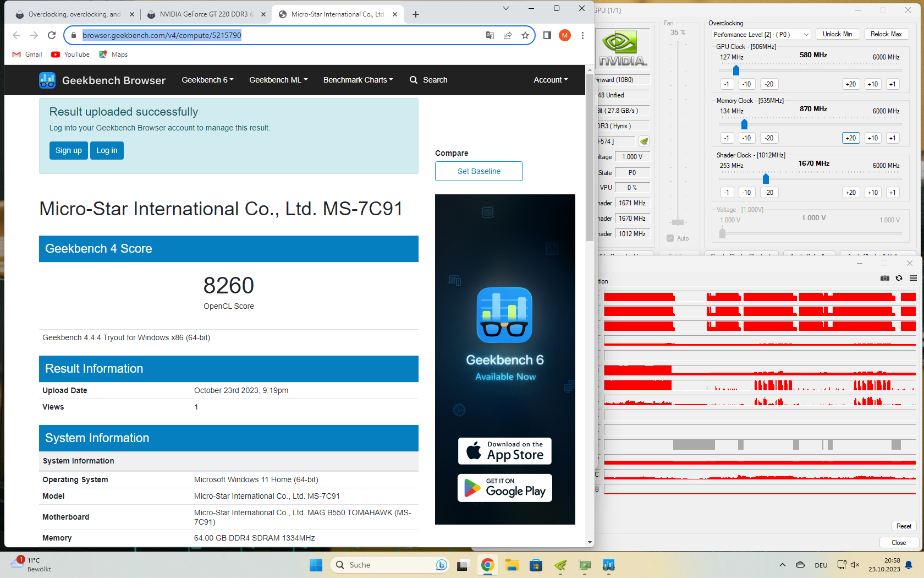
Task: Click the browser page vertical scrollbar
Action: [590, 158]
